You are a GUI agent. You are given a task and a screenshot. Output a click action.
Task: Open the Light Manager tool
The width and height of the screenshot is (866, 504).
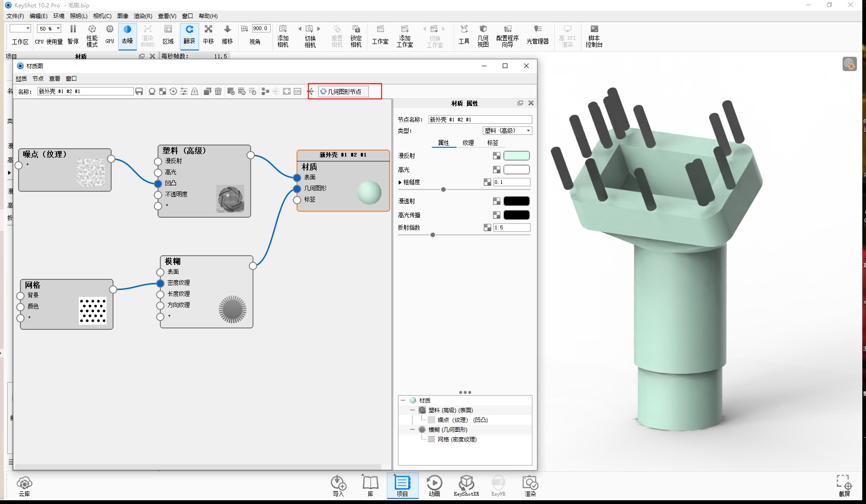(x=537, y=35)
